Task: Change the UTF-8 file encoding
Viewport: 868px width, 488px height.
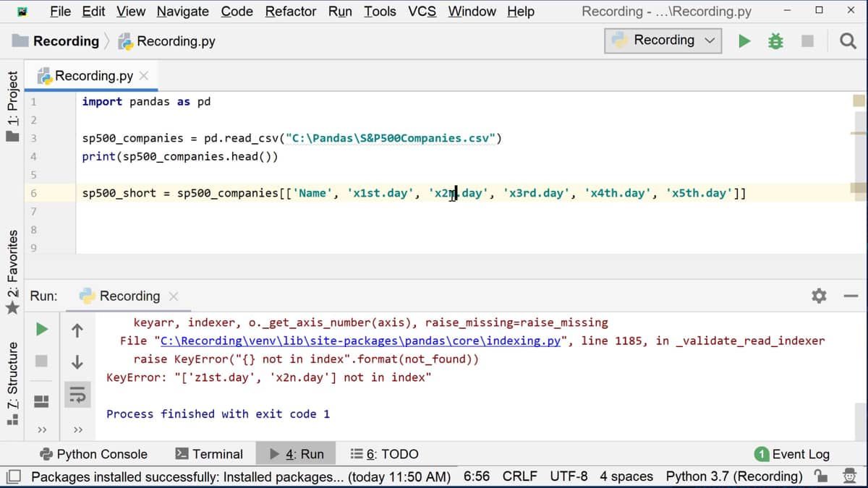Action: (x=569, y=476)
